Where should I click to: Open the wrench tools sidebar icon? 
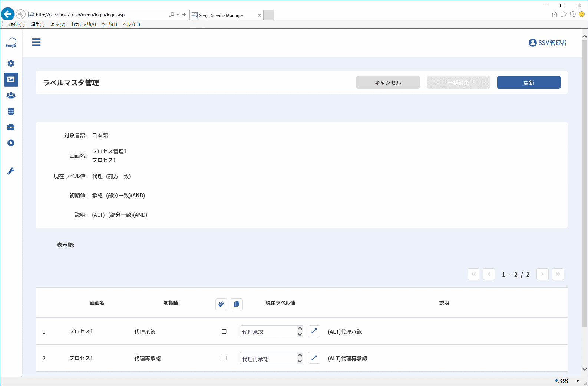click(11, 171)
